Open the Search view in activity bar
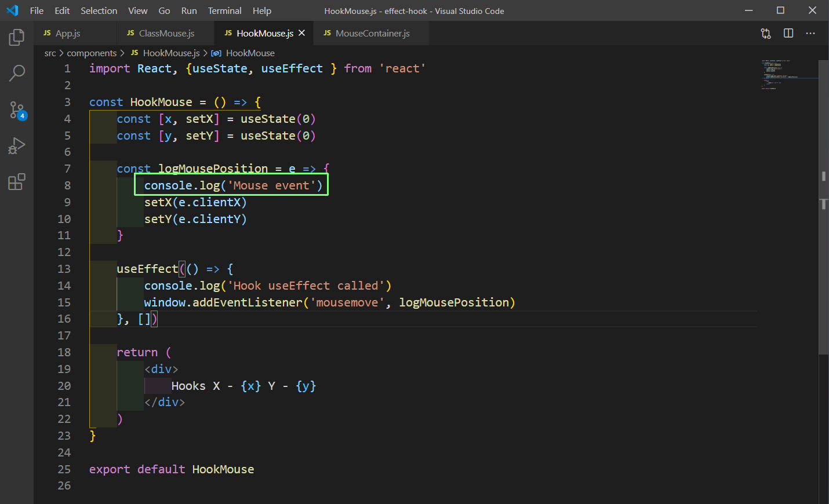829x504 pixels. (17, 73)
